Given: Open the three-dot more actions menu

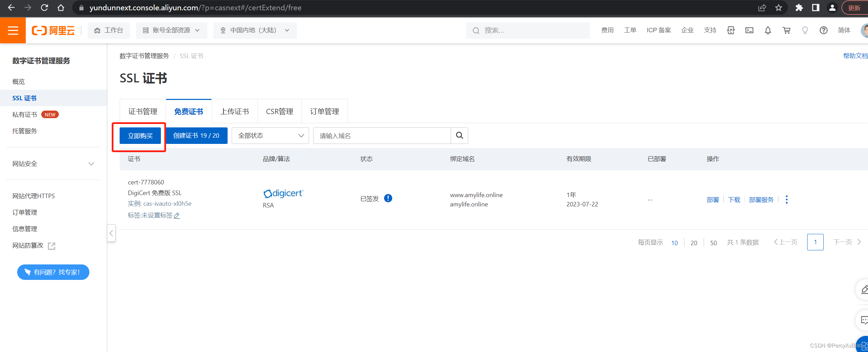Looking at the screenshot, I should [x=787, y=200].
